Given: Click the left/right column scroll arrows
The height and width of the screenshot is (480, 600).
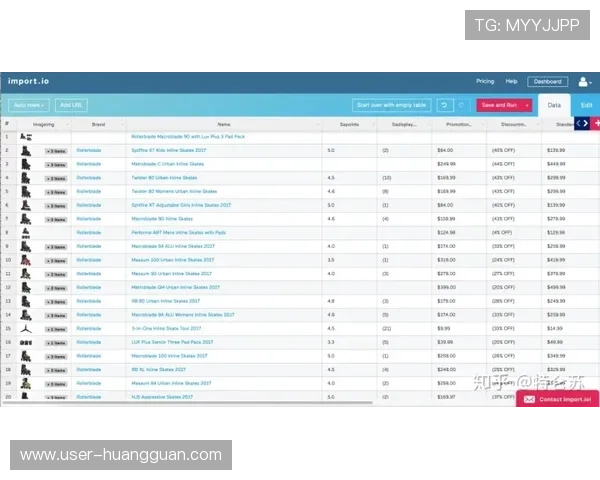Looking at the screenshot, I should tap(582, 124).
